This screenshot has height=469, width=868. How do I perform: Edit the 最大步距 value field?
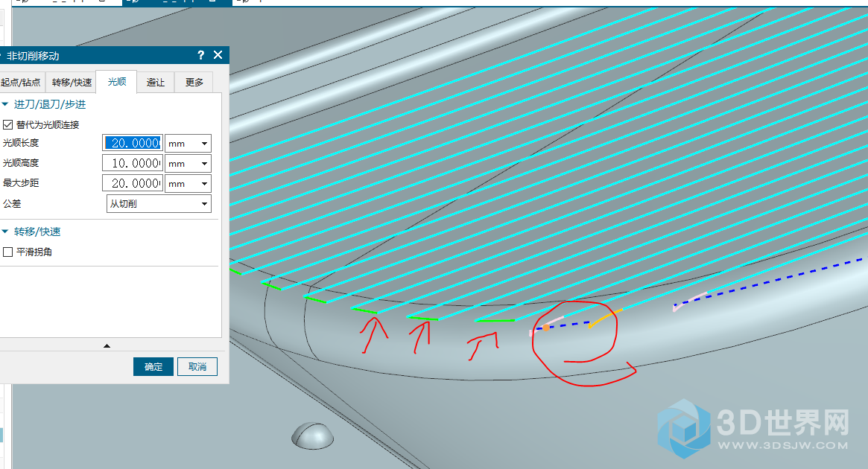(x=133, y=183)
